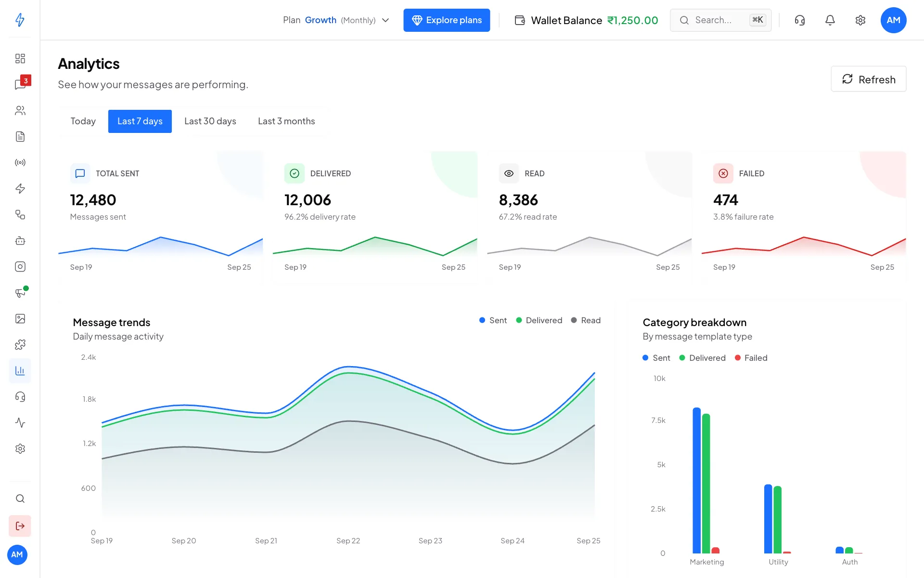
Task: Select the Today tab
Action: click(83, 121)
